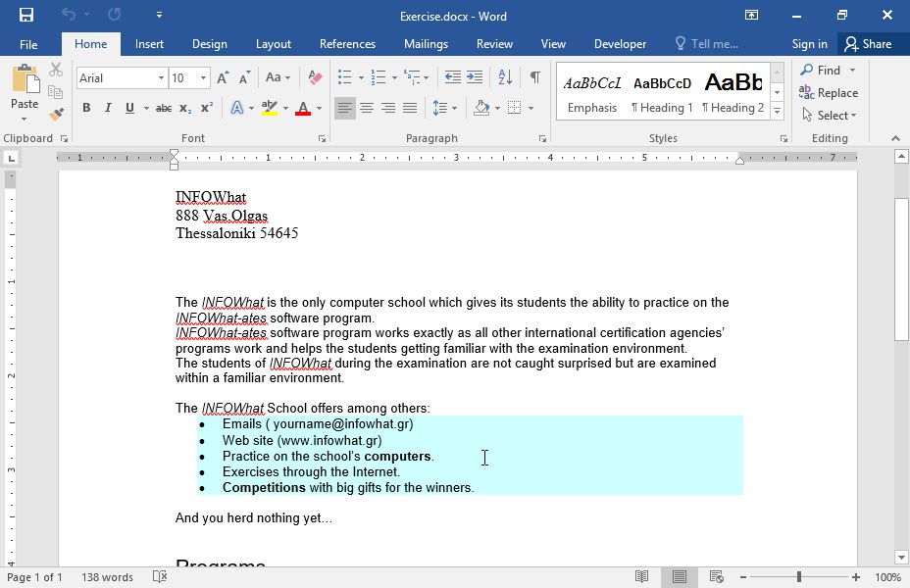
Task: Apply subscript formatting
Action: click(x=185, y=108)
